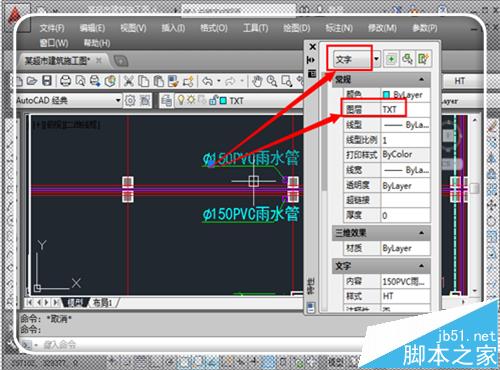Click the Toggle PICKADD green plus icon
Viewport: 500px width, 370px height.
coord(391,59)
